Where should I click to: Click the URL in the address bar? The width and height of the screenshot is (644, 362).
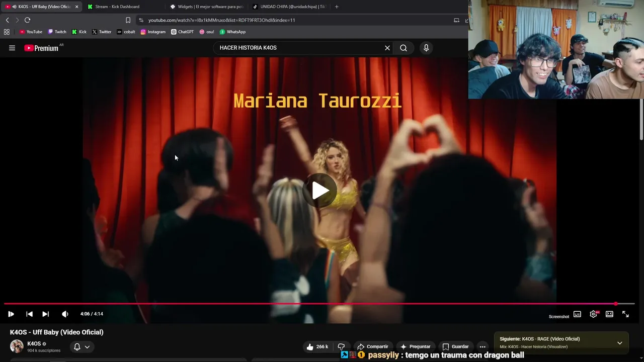tap(221, 20)
